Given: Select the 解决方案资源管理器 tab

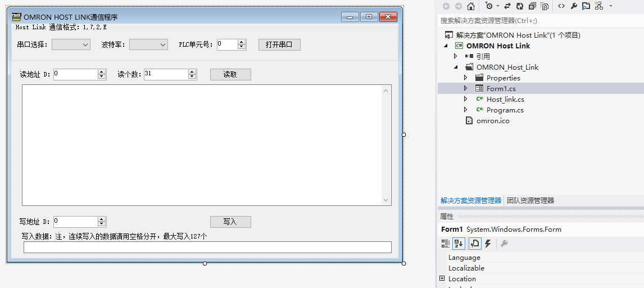Looking at the screenshot, I should (x=471, y=200).
